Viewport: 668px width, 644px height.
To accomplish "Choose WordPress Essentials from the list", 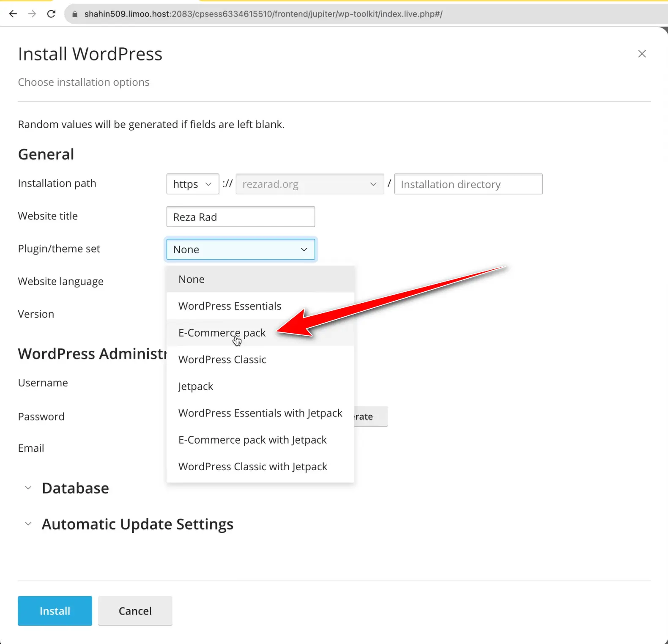I will [x=230, y=306].
